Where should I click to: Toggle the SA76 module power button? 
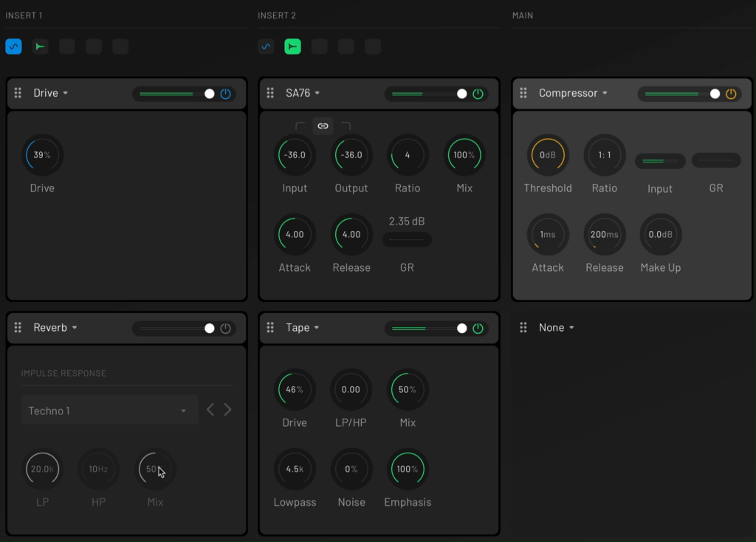pyautogui.click(x=478, y=94)
